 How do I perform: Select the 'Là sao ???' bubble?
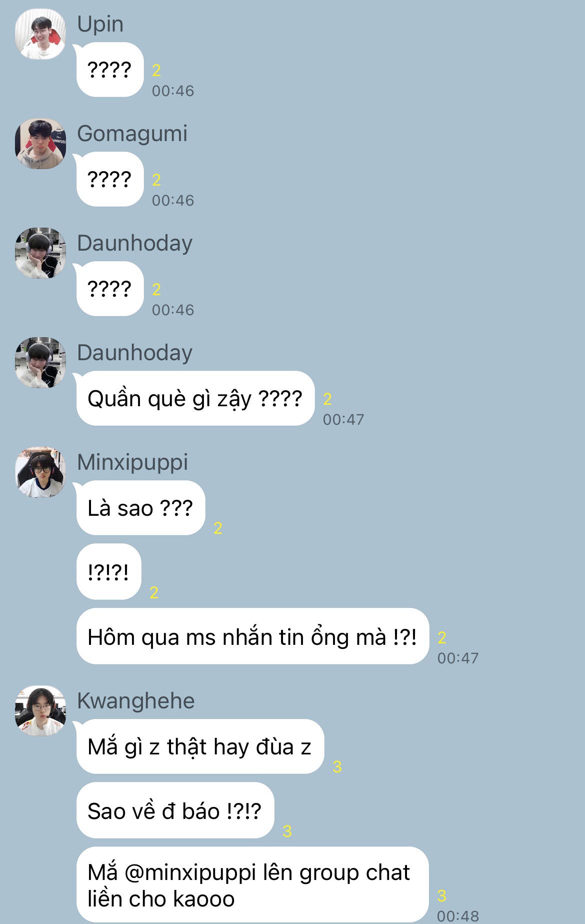click(x=141, y=508)
